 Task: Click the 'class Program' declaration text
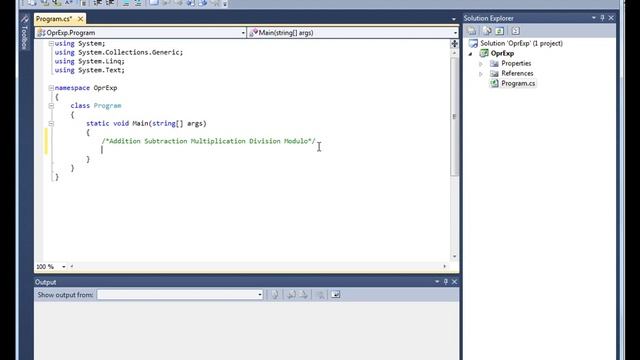click(x=96, y=106)
